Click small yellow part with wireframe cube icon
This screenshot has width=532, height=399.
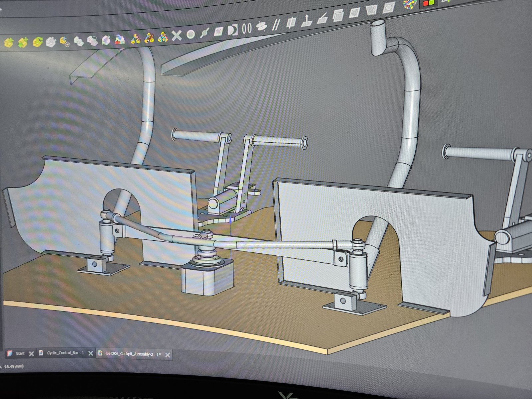point(65,42)
